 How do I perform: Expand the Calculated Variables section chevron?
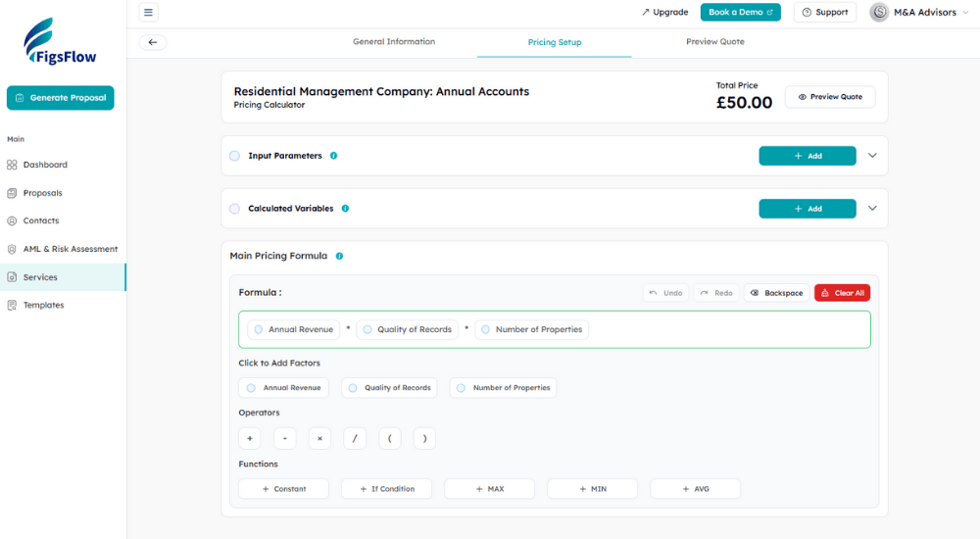coord(872,208)
